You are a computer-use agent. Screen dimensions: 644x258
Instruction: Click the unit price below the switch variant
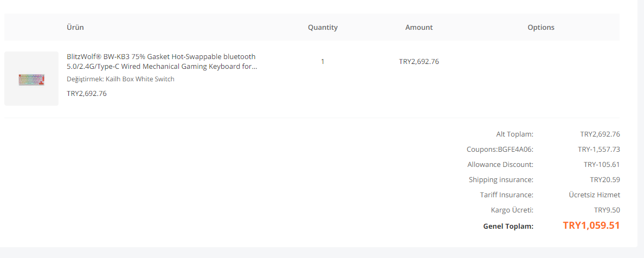point(87,93)
